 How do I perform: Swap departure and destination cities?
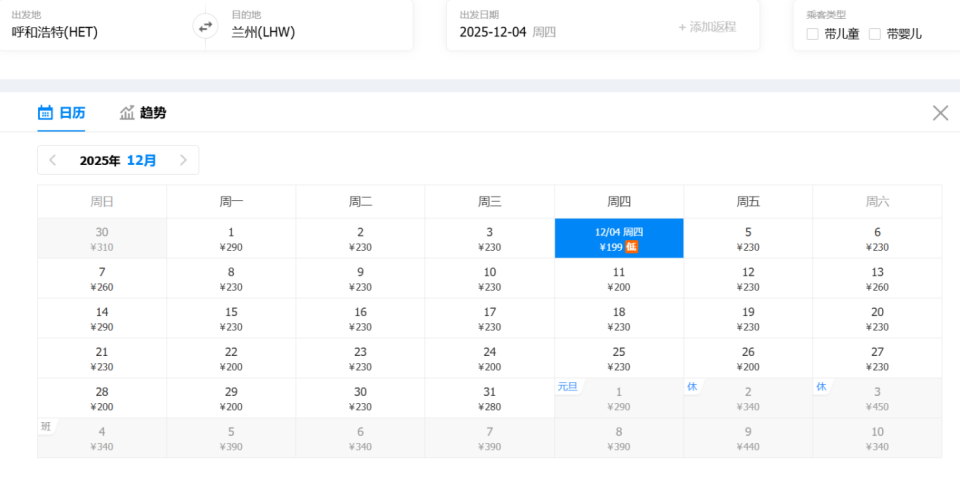point(205,27)
